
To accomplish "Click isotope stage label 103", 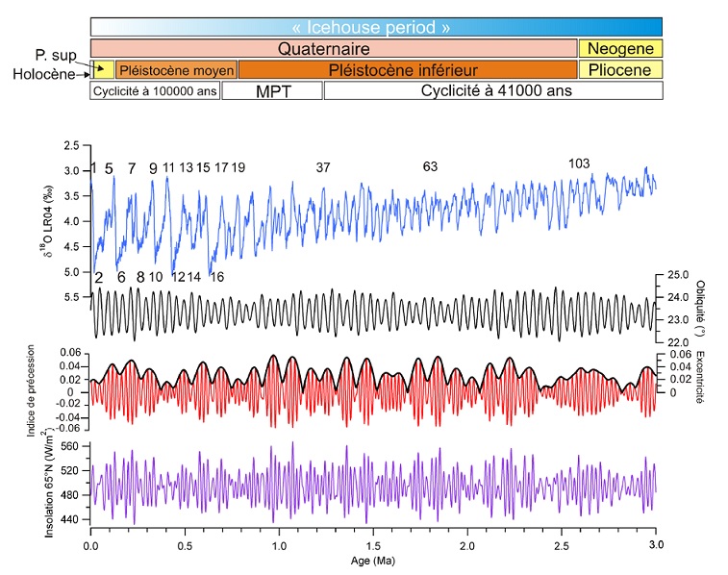I will click(579, 163).
